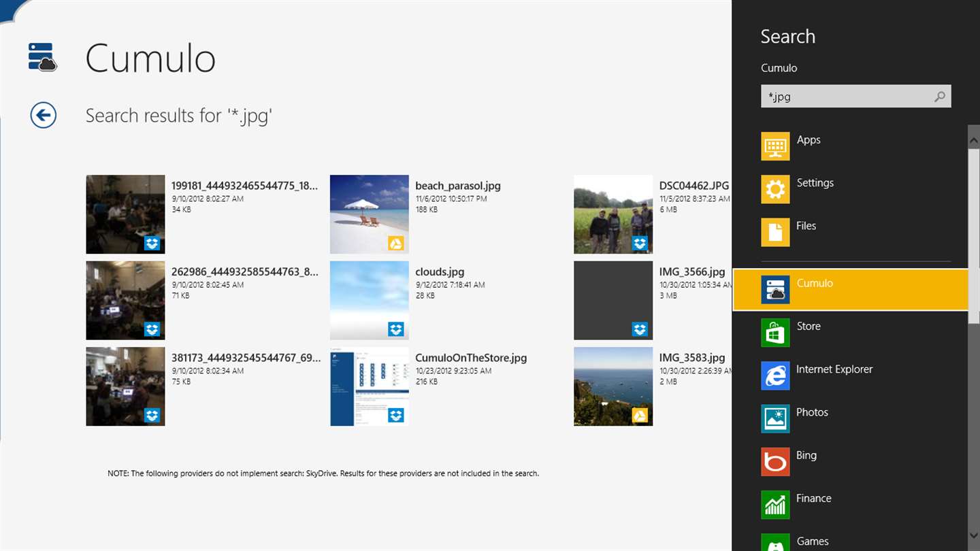The image size is (980, 551).
Task: Click Dropbox badge on IMG_3566.jpg thumbnail
Action: pos(640,329)
